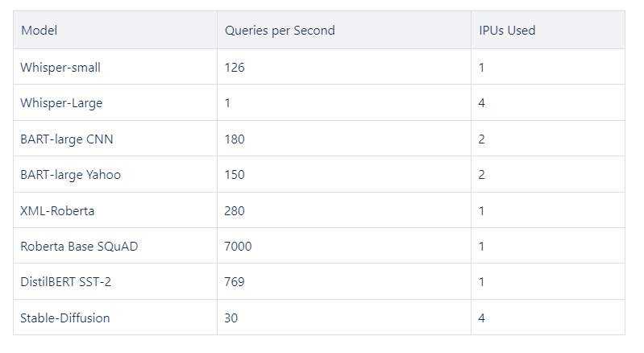This screenshot has width=644, height=353.
Task: Click the Roberta Base SQuAD cell
Action: 79,246
